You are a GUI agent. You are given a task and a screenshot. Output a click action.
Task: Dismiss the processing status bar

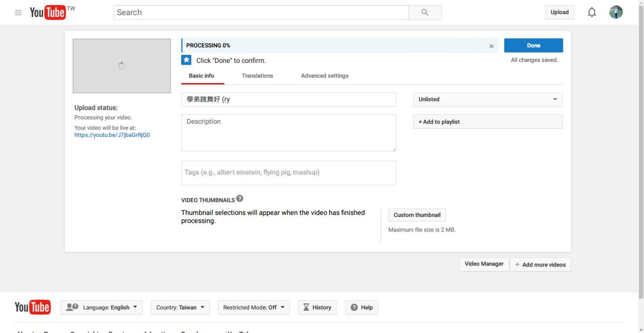492,46
